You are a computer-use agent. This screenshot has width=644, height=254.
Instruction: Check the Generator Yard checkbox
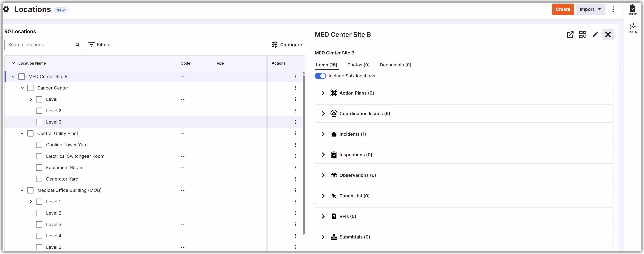click(39, 179)
